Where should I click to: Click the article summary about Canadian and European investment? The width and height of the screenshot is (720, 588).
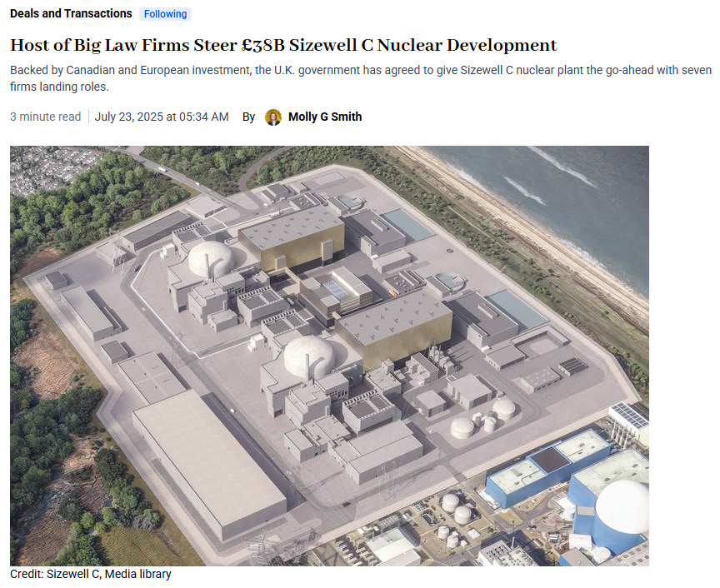point(361,78)
